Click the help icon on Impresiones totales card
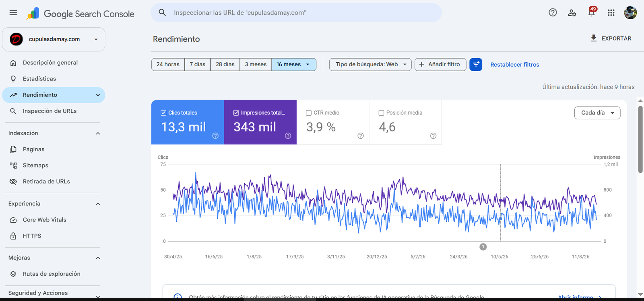 [x=288, y=136]
